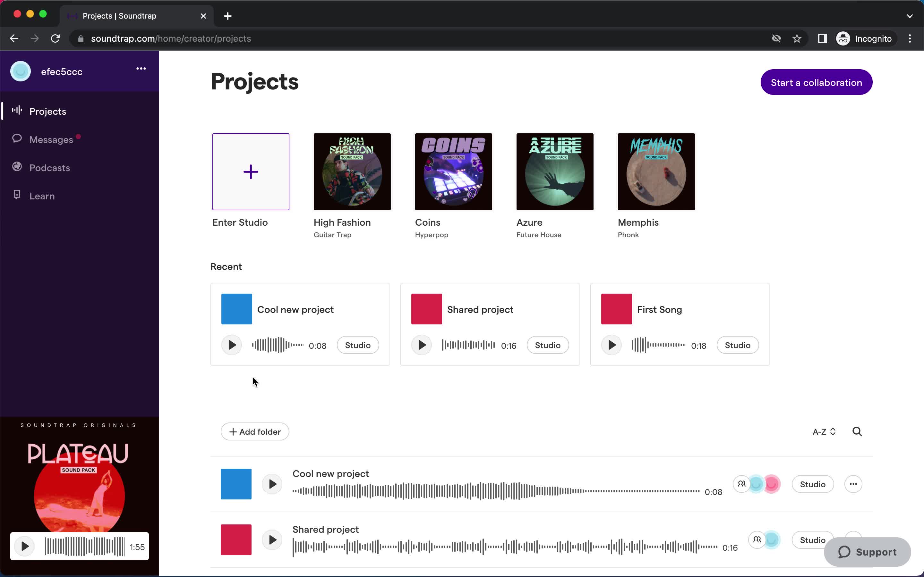The height and width of the screenshot is (577, 924).
Task: Click the play button on First Song
Action: pos(611,344)
